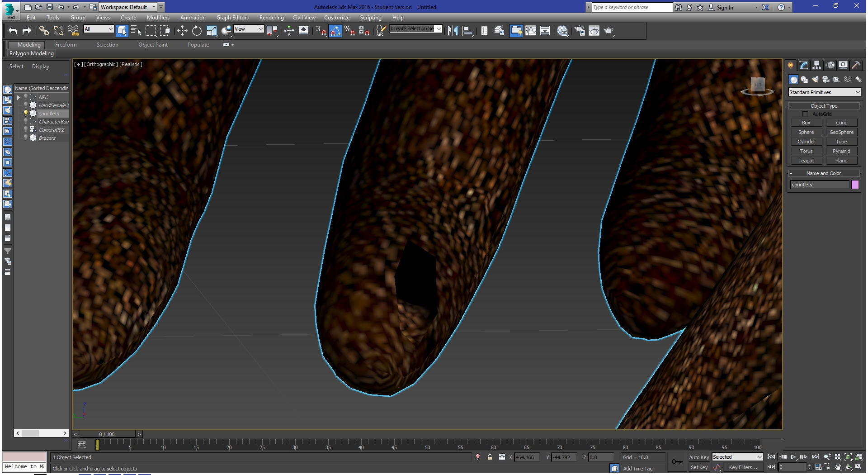
Task: Click the GeoSphere primitive button
Action: (841, 132)
